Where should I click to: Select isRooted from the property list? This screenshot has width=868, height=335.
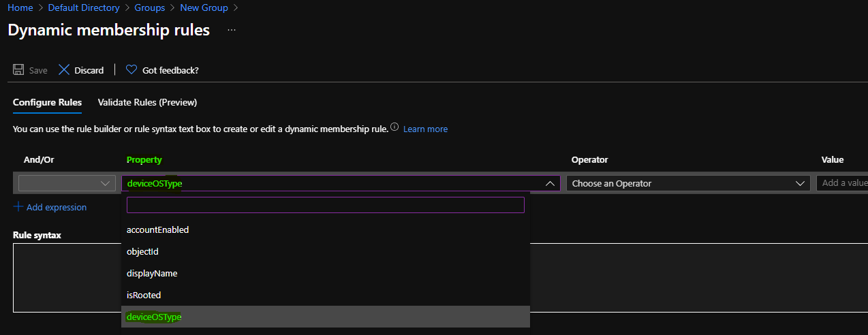pos(326,295)
